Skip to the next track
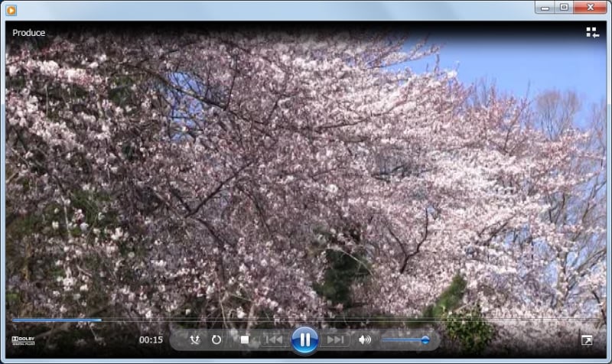The height and width of the screenshot is (364, 612). (x=336, y=340)
